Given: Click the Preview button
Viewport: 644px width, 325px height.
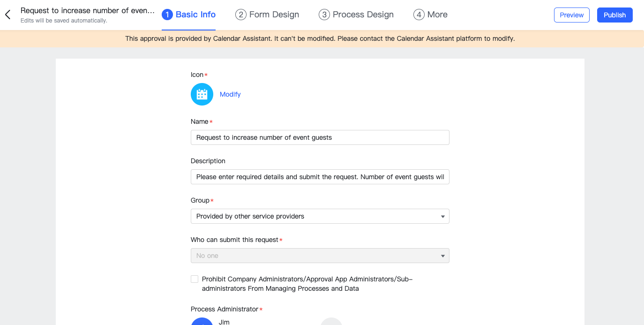Looking at the screenshot, I should pos(571,15).
